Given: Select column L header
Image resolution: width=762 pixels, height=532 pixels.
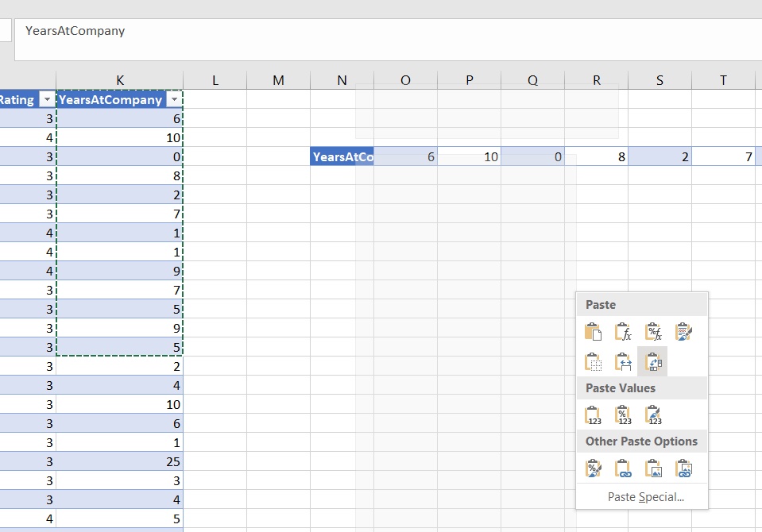Looking at the screenshot, I should click(215, 80).
